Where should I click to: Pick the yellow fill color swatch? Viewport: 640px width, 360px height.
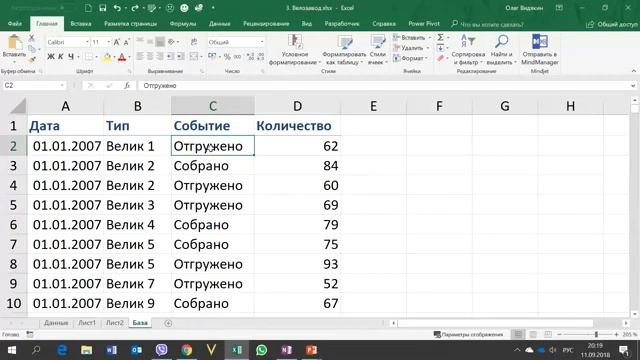(107, 57)
